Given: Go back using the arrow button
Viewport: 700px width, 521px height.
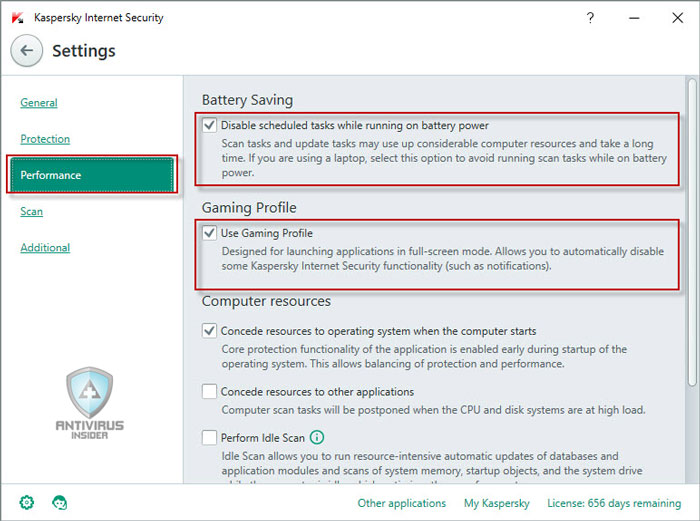Looking at the screenshot, I should 27,50.
